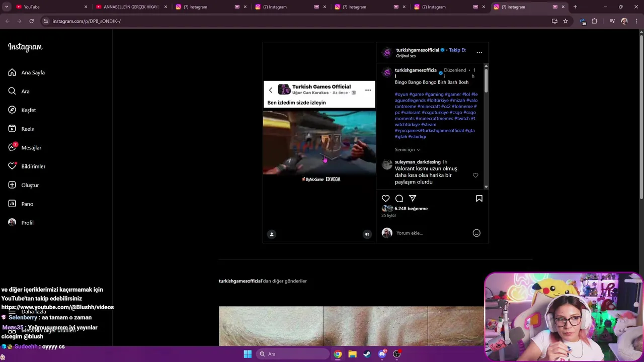
Task: Open Chrome three-dot menu
Action: pos(637,21)
